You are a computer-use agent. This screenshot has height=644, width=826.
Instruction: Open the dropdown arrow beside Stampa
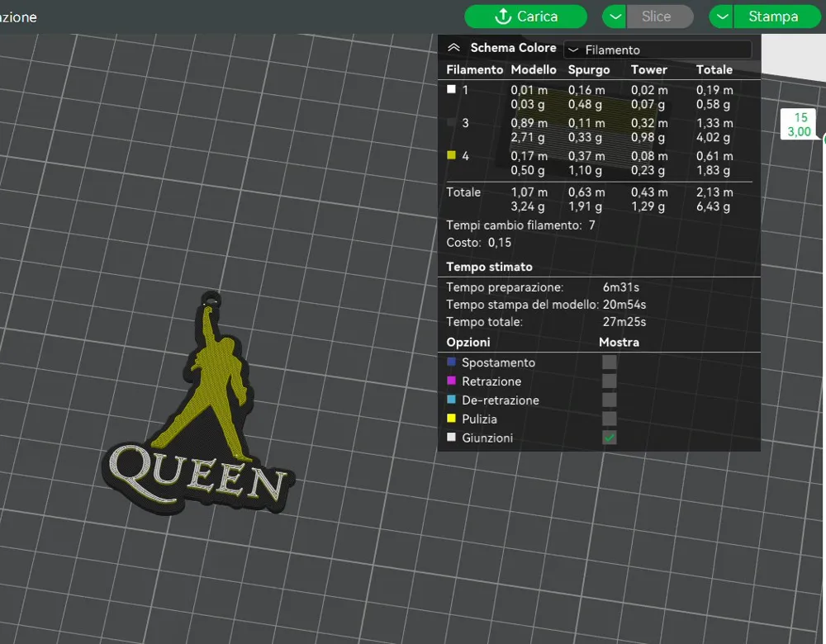tap(722, 17)
